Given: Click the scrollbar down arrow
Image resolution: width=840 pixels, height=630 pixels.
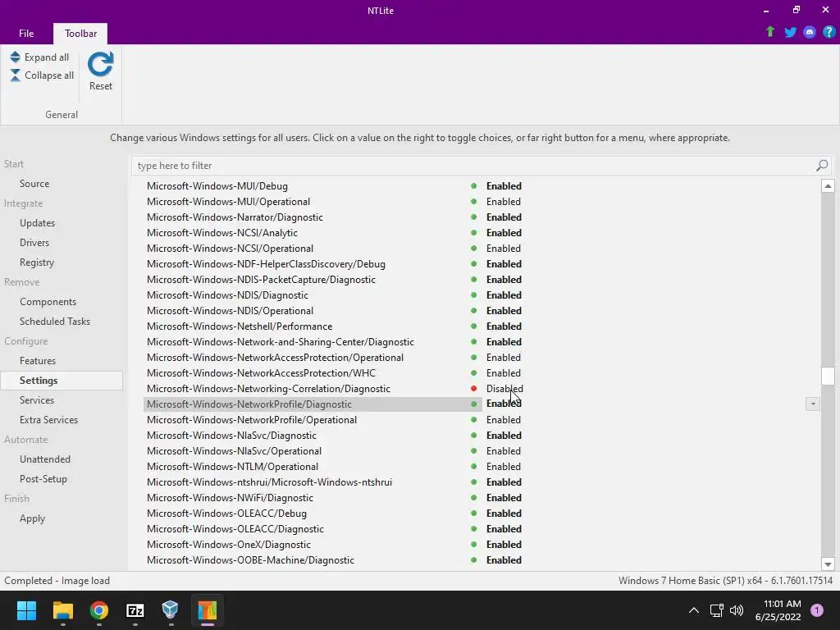Looking at the screenshot, I should [x=828, y=564].
